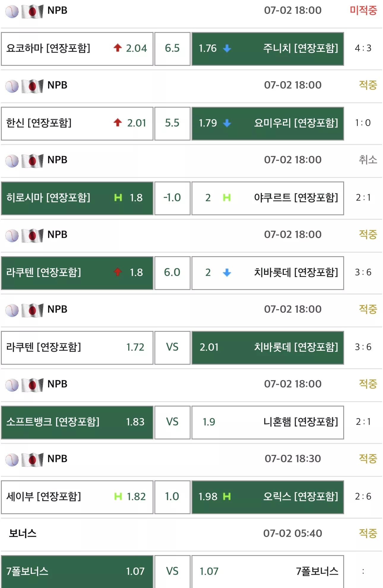Select the 주니치 [연장포함] 1.76 selection

(x=268, y=49)
